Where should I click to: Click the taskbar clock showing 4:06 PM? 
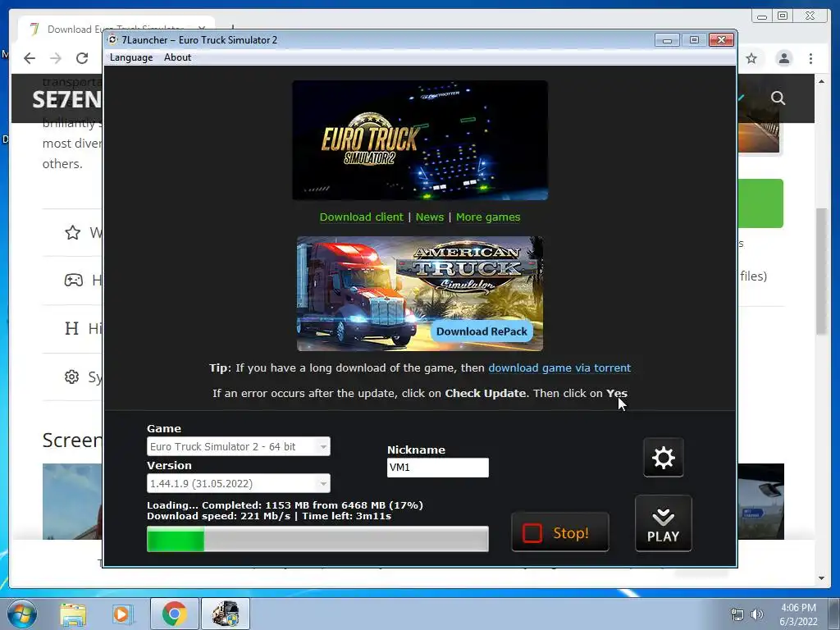(798, 614)
